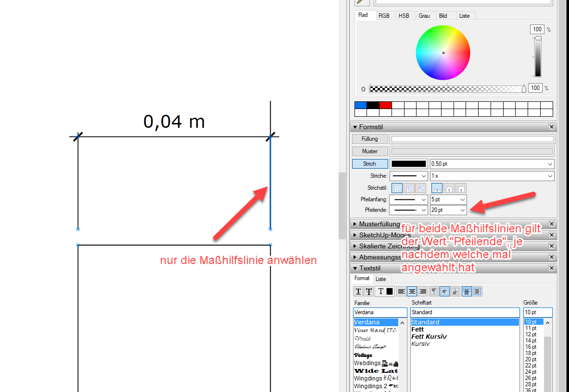Choose the round line cap icon
The height and width of the screenshot is (392, 569).
[x=449, y=188]
